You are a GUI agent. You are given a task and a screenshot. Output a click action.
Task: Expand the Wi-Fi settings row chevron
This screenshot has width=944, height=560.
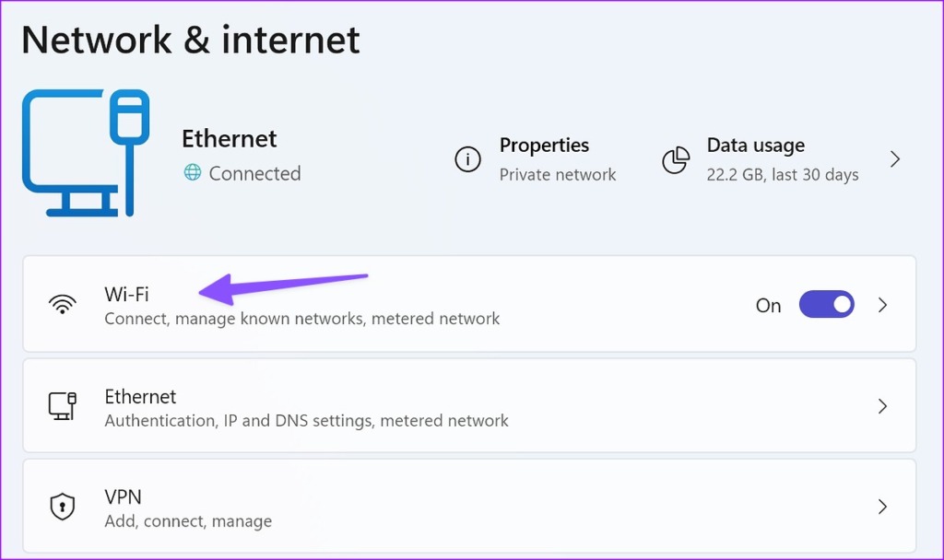[882, 304]
